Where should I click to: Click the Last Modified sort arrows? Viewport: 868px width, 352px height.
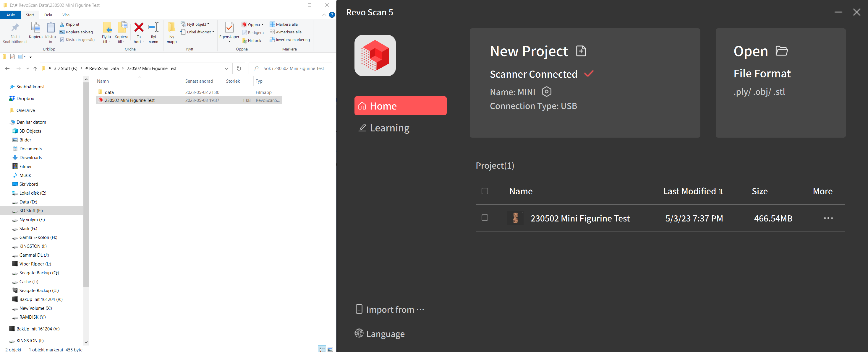point(720,191)
